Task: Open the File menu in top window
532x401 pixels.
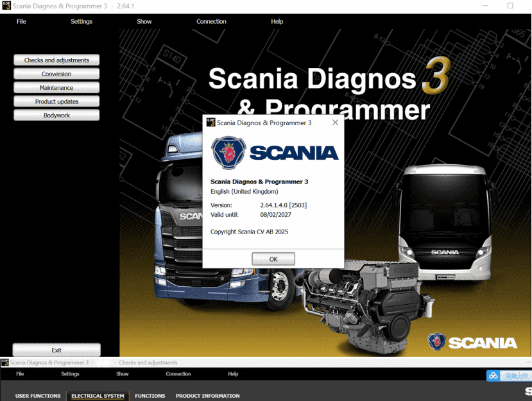Action: tap(21, 21)
